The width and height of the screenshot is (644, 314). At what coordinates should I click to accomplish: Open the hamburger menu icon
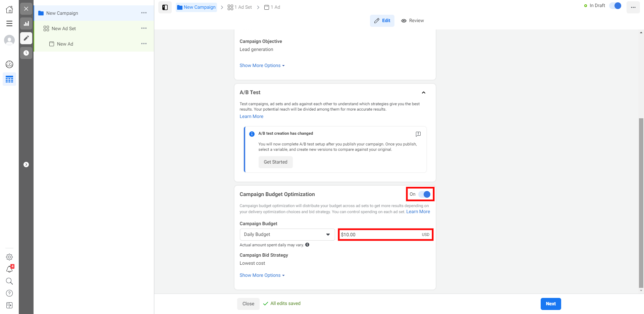pos(9,23)
